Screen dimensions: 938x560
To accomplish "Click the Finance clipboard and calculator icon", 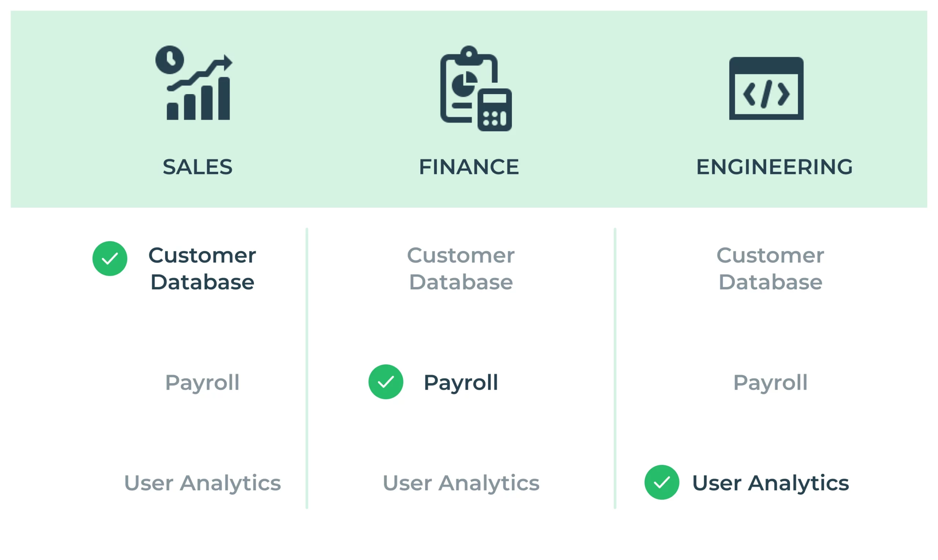I will 476,89.
